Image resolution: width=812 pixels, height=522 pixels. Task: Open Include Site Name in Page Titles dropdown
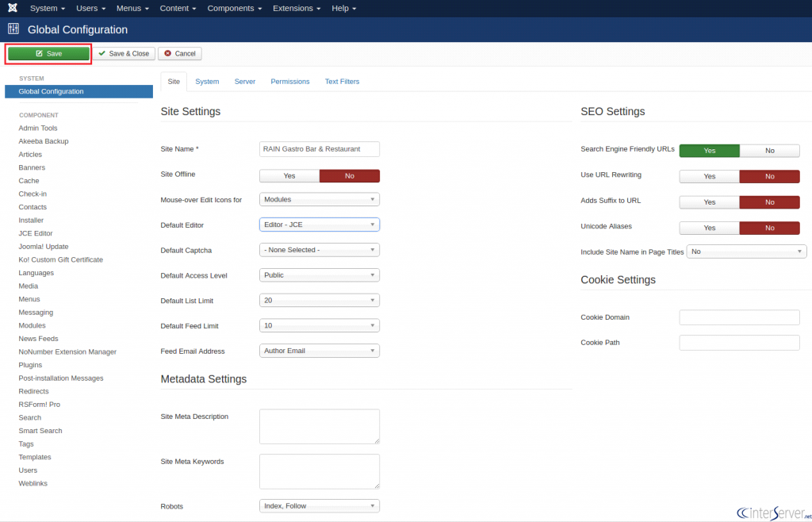coord(746,251)
